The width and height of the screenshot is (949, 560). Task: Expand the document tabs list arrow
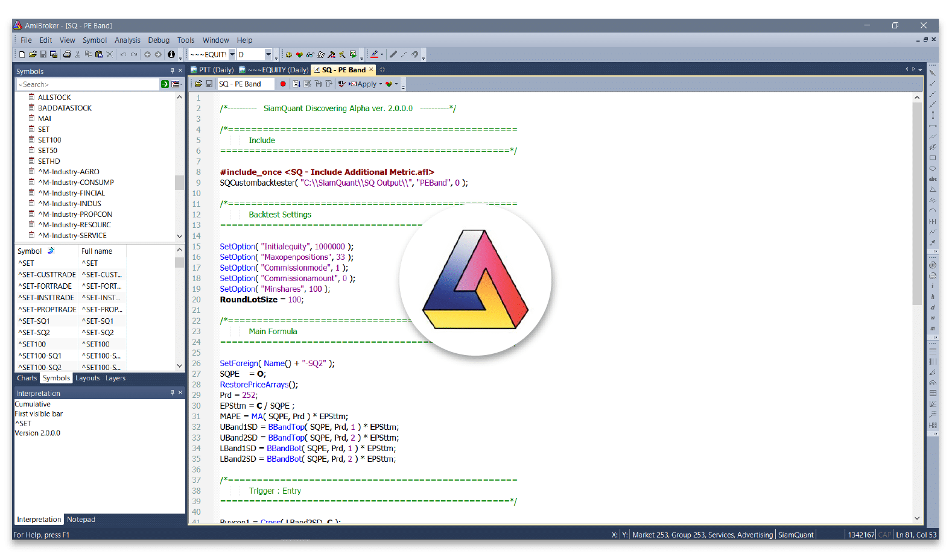(x=920, y=70)
